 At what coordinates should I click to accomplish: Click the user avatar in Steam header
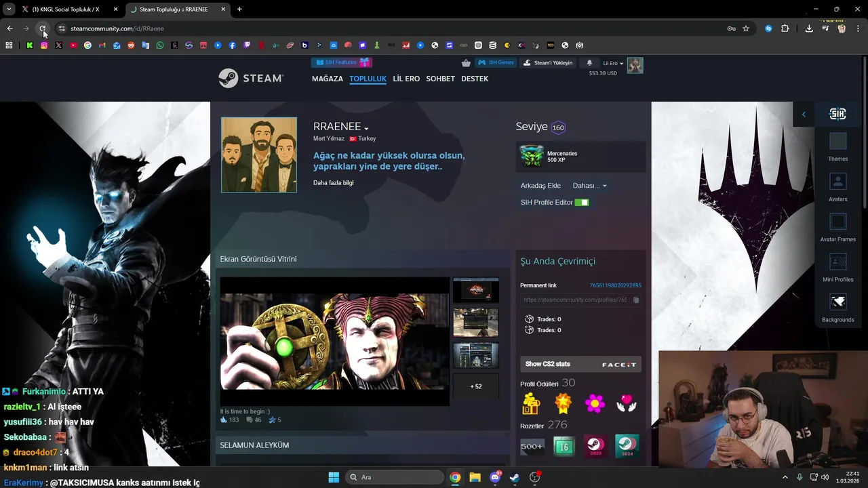coord(635,65)
